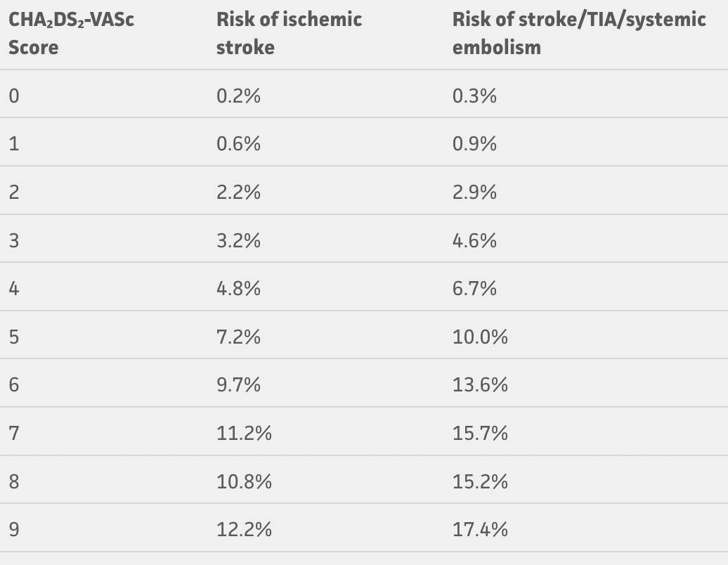The image size is (728, 565).
Task: Click score 6 in the first column
Action: [14, 385]
